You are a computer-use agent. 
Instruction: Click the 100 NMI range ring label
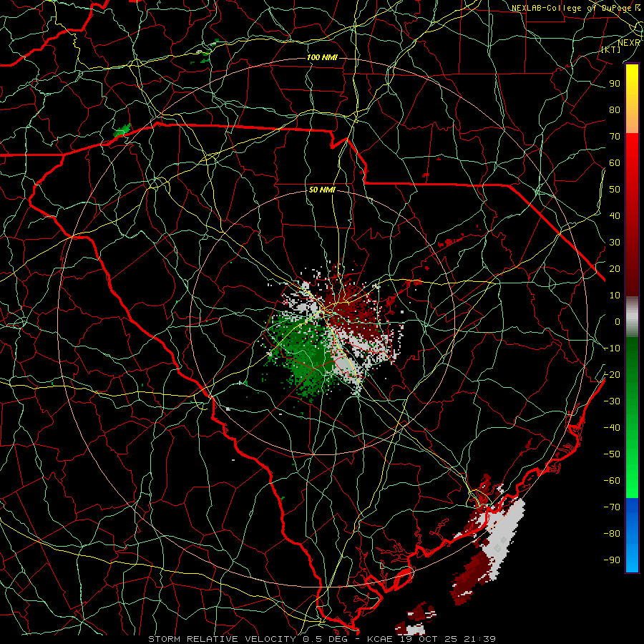pos(323,57)
